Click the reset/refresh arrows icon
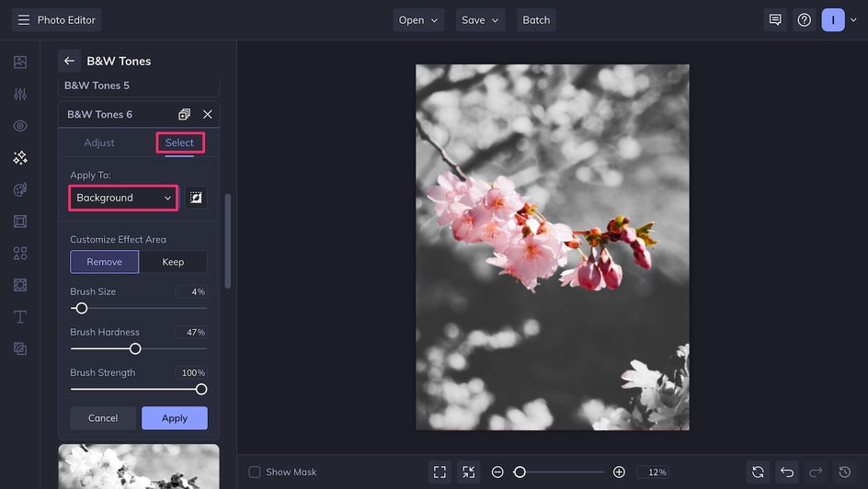The width and height of the screenshot is (868, 489). tap(758, 472)
